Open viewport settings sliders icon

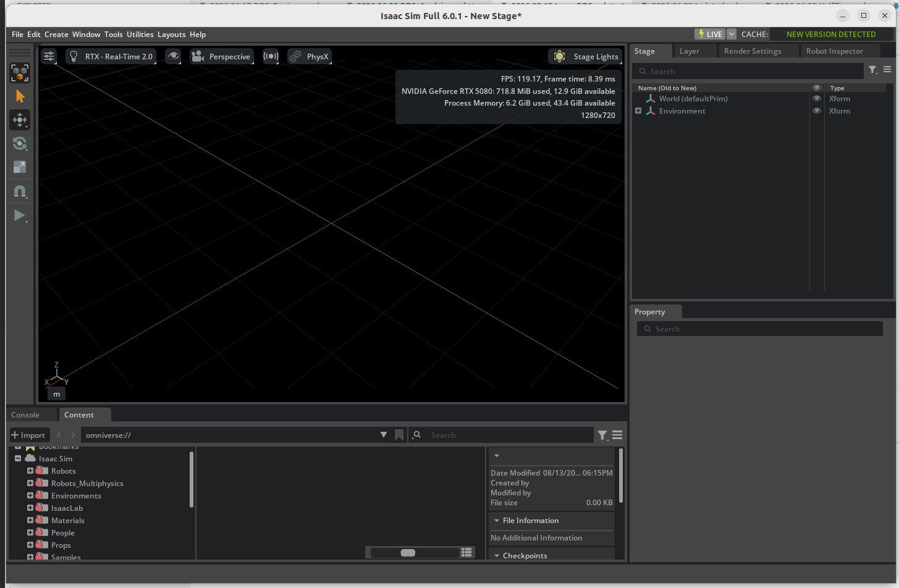[x=49, y=56]
